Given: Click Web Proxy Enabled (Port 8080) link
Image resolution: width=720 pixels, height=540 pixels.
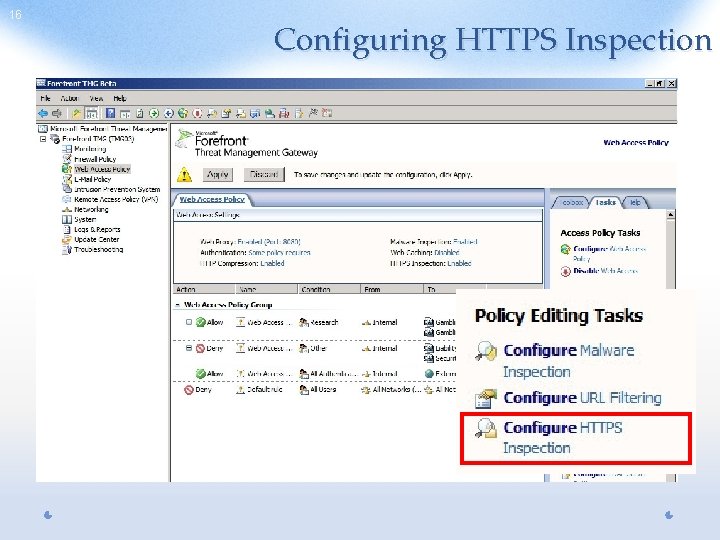Looking at the screenshot, I should pos(269,242).
